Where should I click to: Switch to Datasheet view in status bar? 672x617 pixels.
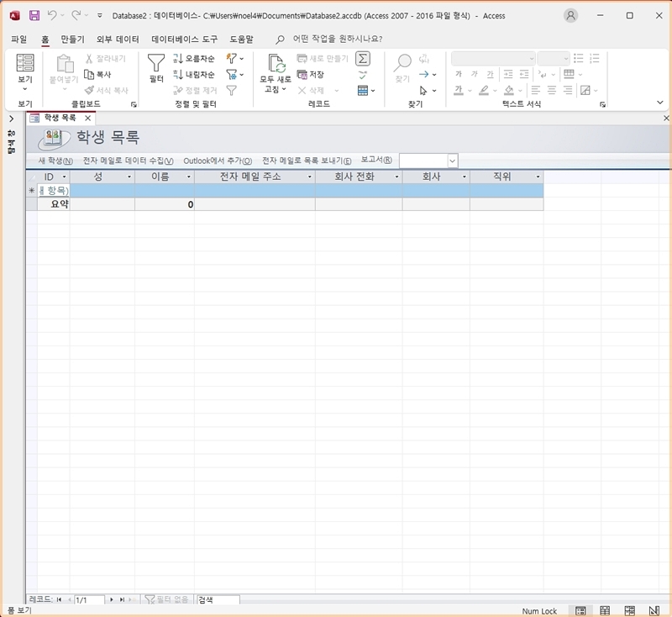[604, 610]
